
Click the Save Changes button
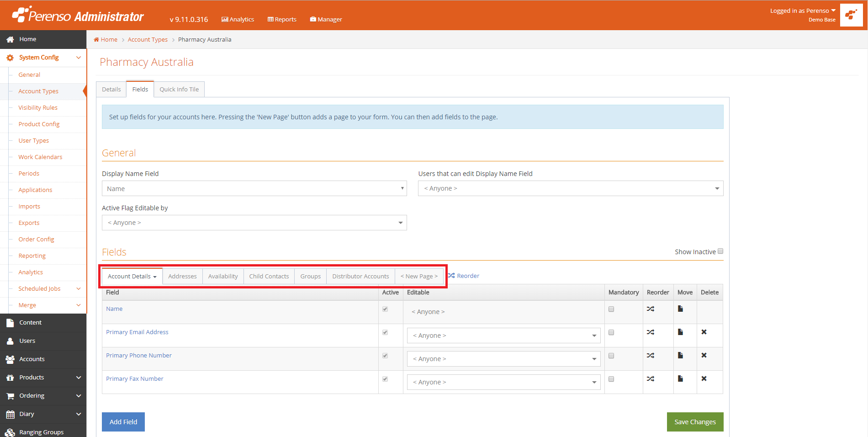click(x=695, y=422)
